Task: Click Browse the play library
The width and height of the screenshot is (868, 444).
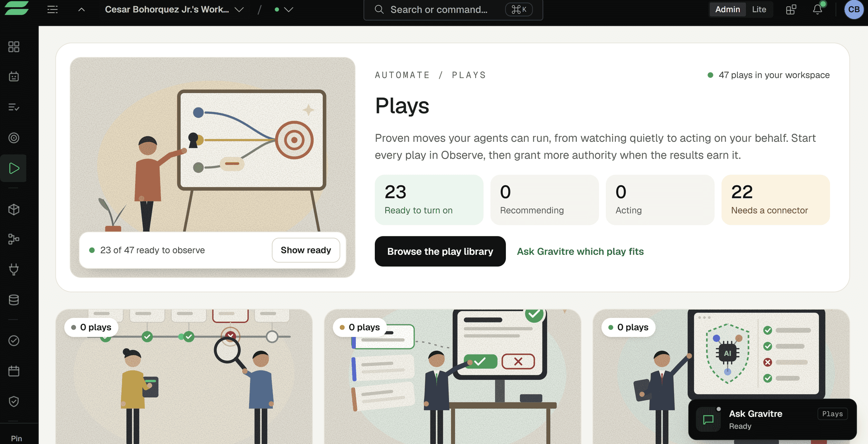Action: 440,251
